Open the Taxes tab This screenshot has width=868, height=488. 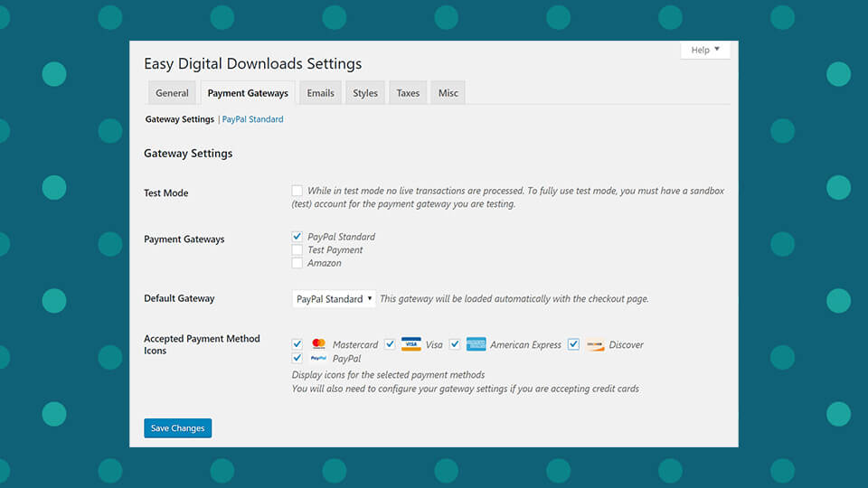click(x=408, y=93)
